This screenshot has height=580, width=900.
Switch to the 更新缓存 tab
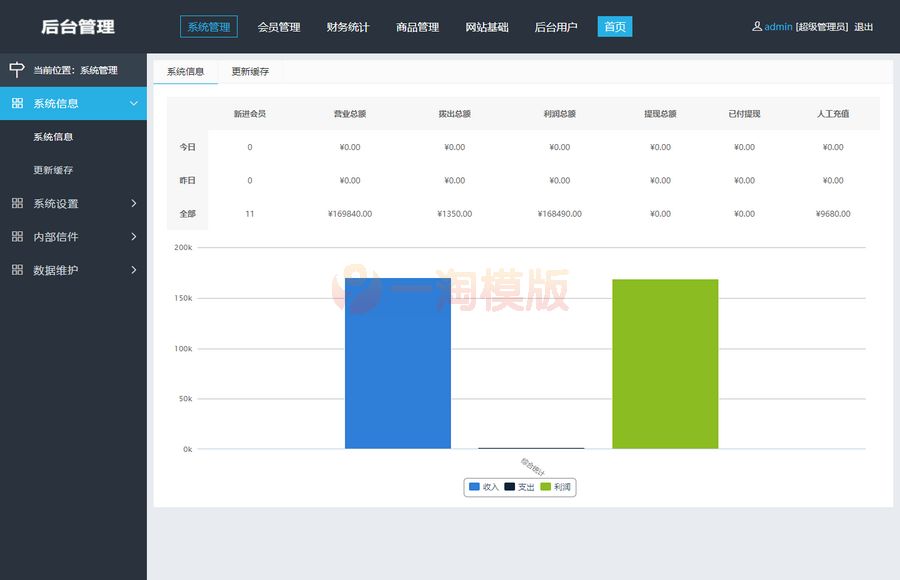pos(249,72)
